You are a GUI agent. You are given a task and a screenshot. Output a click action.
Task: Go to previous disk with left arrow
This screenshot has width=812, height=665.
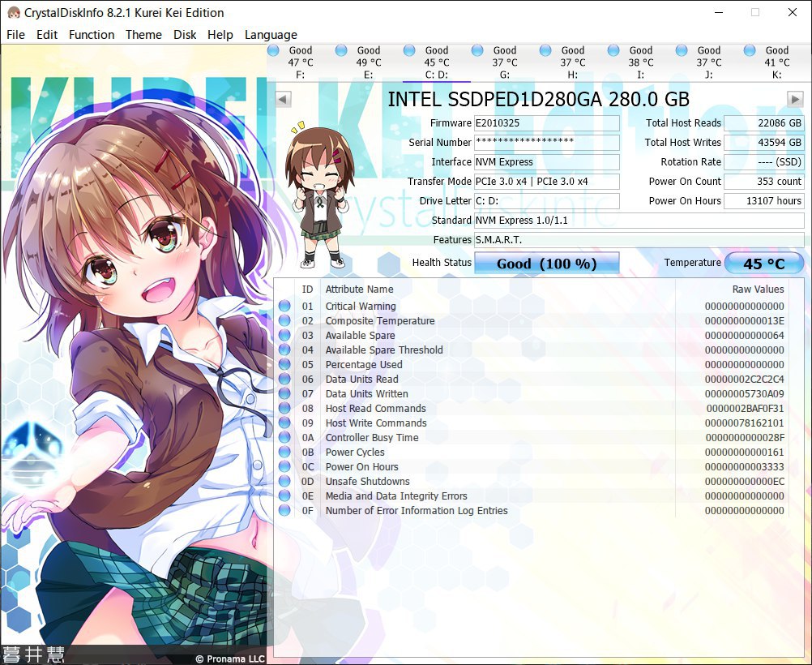click(x=284, y=98)
